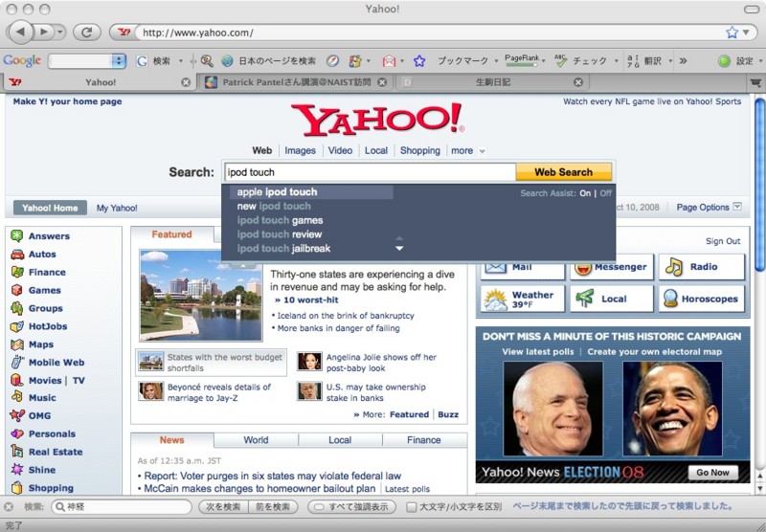
Task: Go forward with the browser forward arrow
Action: [x=43, y=33]
